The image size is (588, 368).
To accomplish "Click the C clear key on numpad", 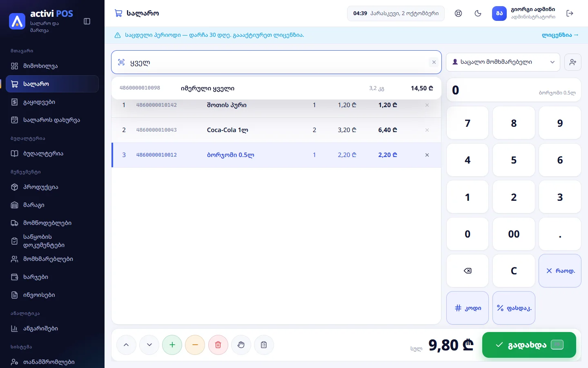I will (514, 271).
